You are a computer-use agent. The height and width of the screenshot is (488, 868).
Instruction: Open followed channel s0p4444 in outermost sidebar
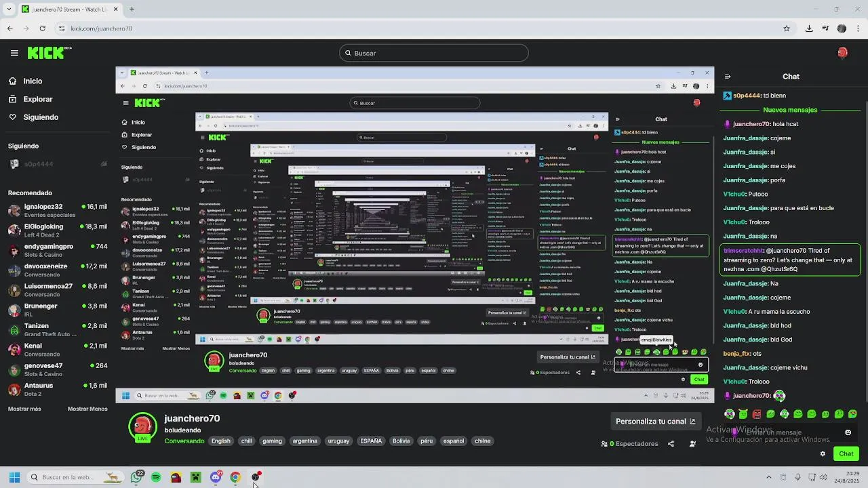[x=58, y=164]
